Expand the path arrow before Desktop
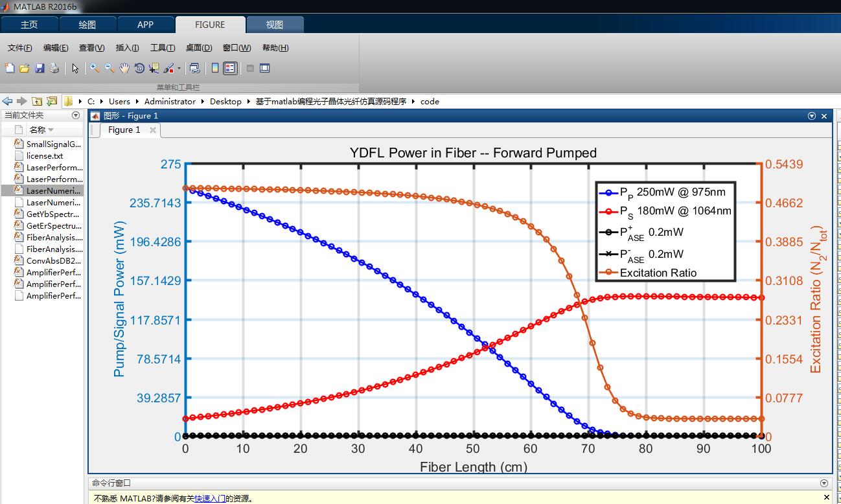Viewport: 841px width, 504px height. 203,102
